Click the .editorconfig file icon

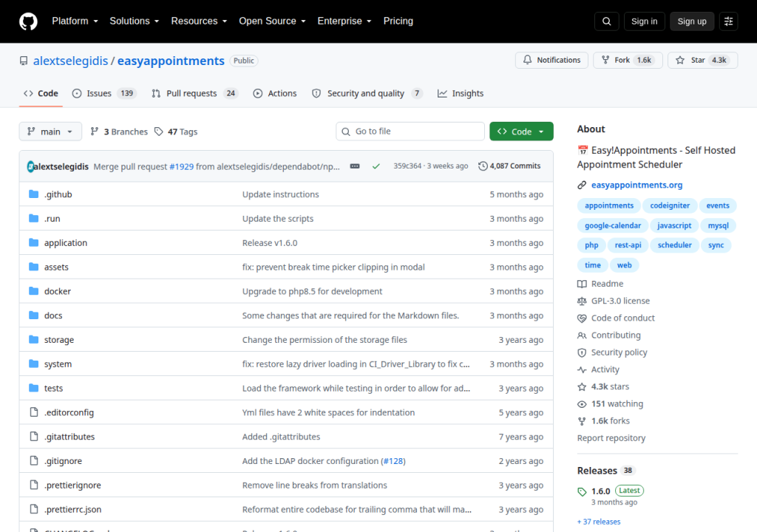point(34,412)
